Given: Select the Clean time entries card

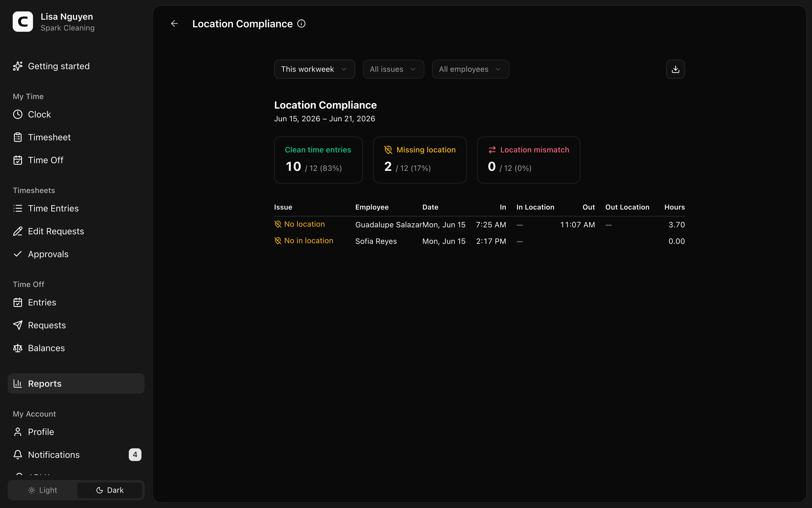Looking at the screenshot, I should 318,160.
